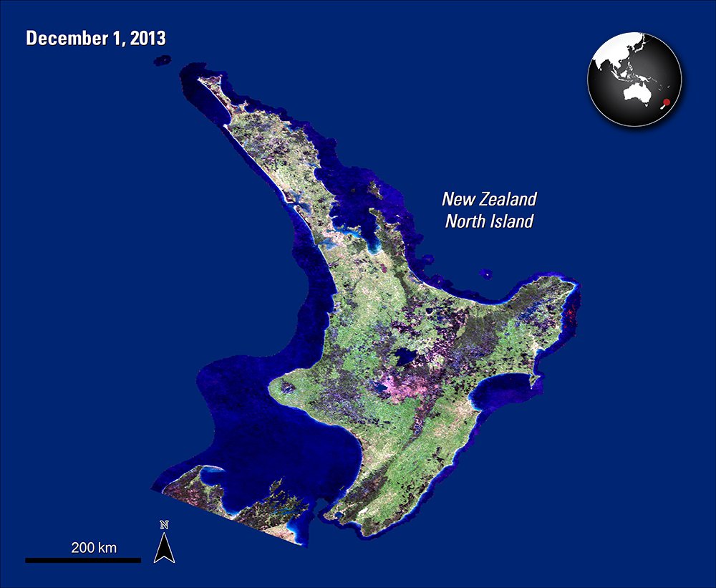
Task: Click the "New Zealand" map label
Action: pos(489,199)
